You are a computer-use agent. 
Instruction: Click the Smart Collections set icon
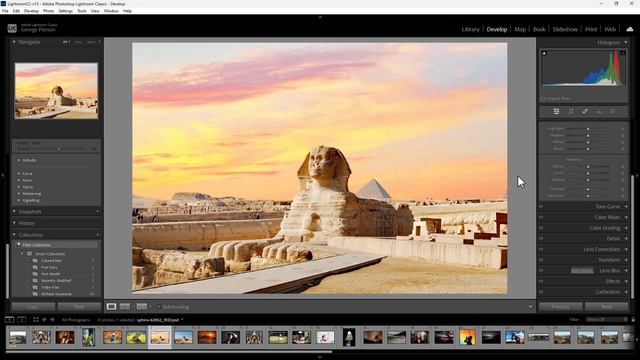29,254
